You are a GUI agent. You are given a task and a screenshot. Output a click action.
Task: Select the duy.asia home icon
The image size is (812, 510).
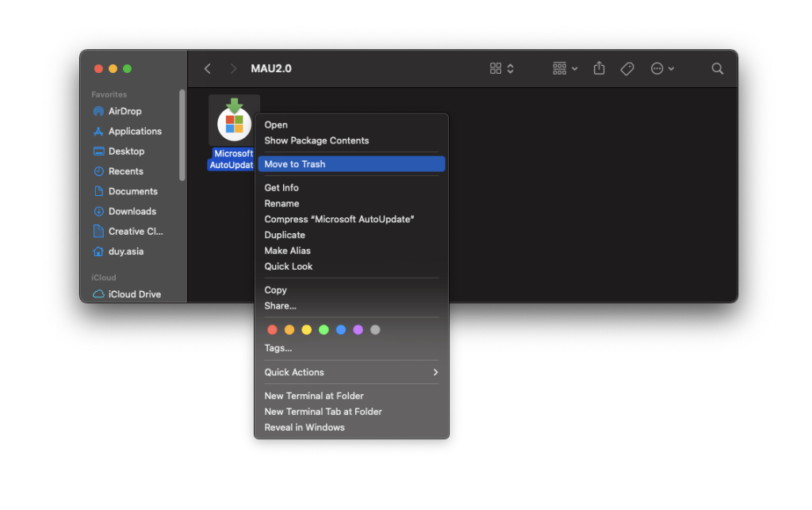98,251
